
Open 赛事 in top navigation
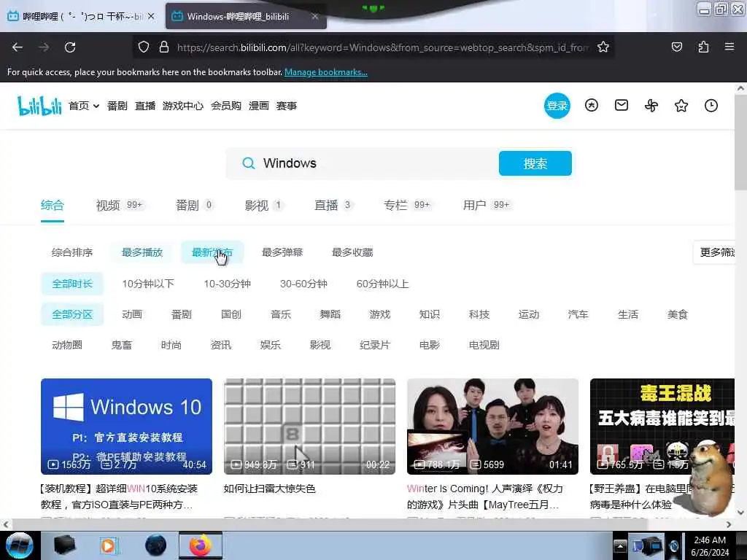coord(286,106)
